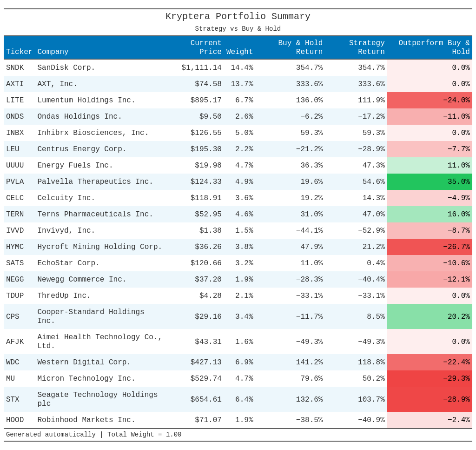
Task: Select the 333.6% Buy & Hold value for AXTI
Action: coord(309,84)
